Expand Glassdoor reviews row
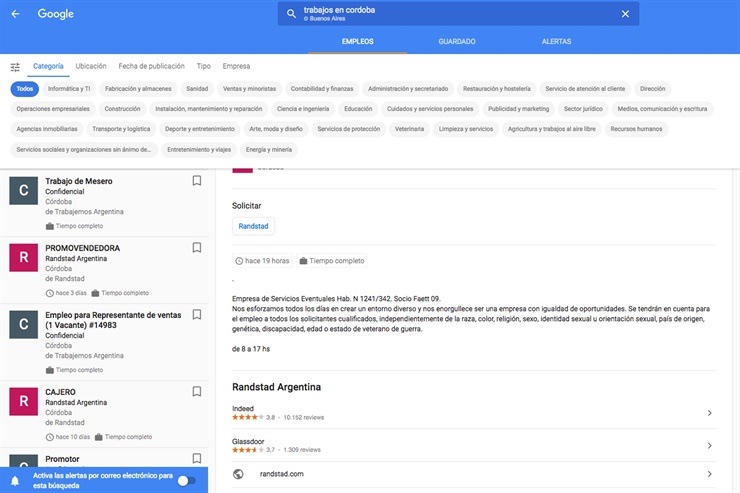This screenshot has width=740, height=493. 709,445
